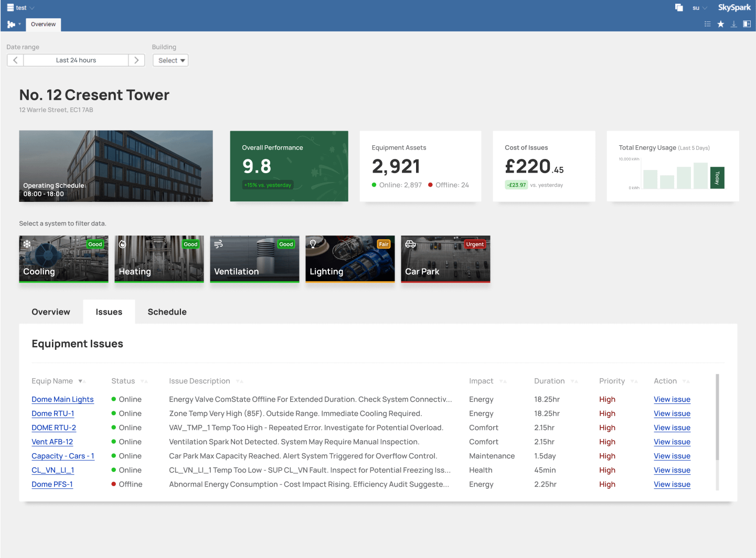Click the Lighting bulb icon
Viewport: 756px width, 558px height.
click(x=313, y=244)
